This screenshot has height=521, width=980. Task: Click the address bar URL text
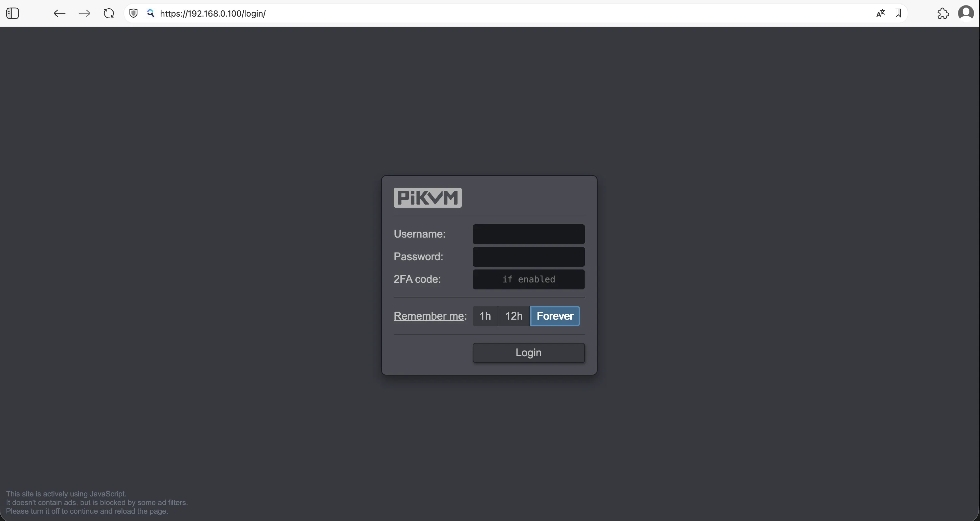pos(213,13)
